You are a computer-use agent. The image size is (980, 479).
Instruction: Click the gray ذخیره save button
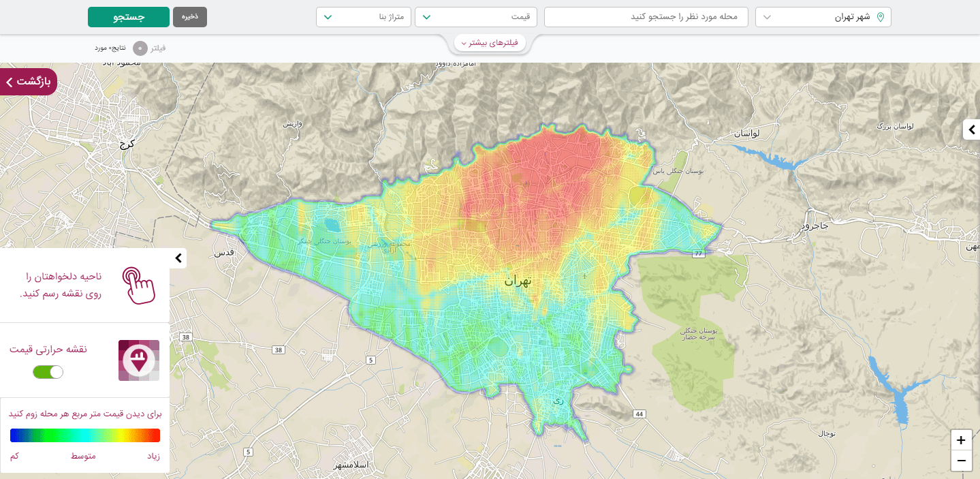pos(190,17)
